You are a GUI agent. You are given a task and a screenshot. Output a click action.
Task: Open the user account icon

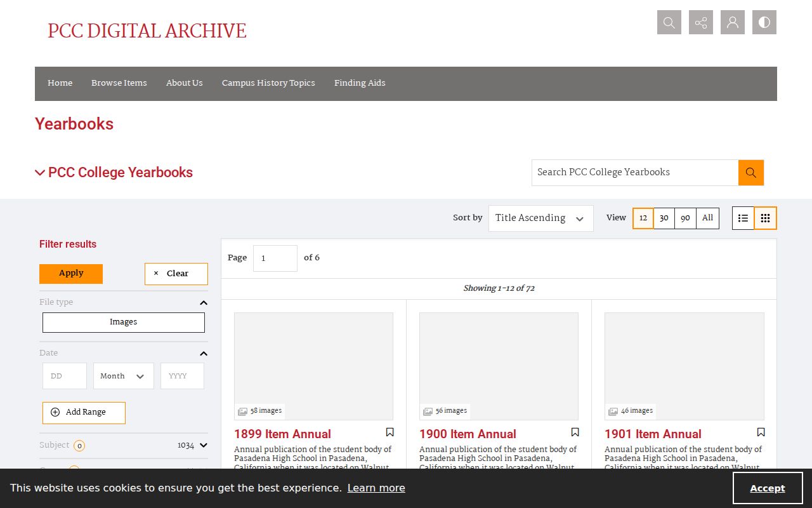pyautogui.click(x=733, y=22)
